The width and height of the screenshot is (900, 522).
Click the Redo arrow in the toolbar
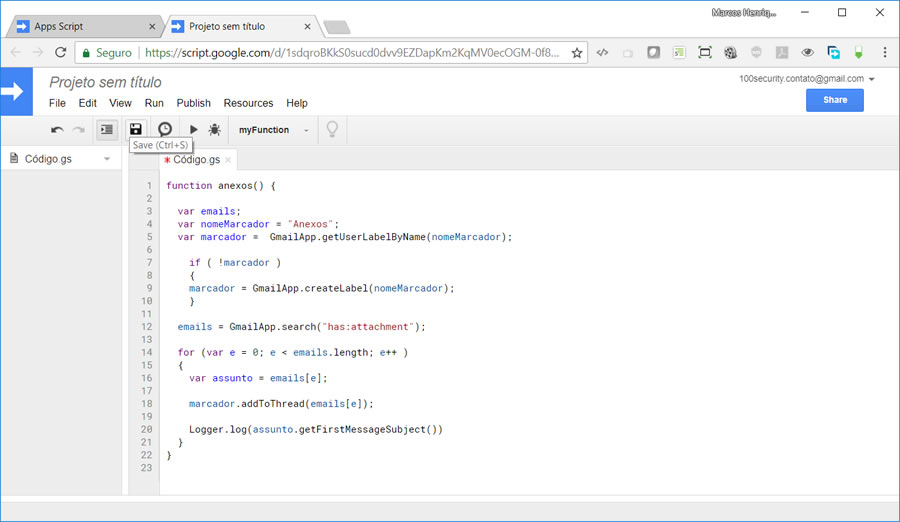[79, 130]
